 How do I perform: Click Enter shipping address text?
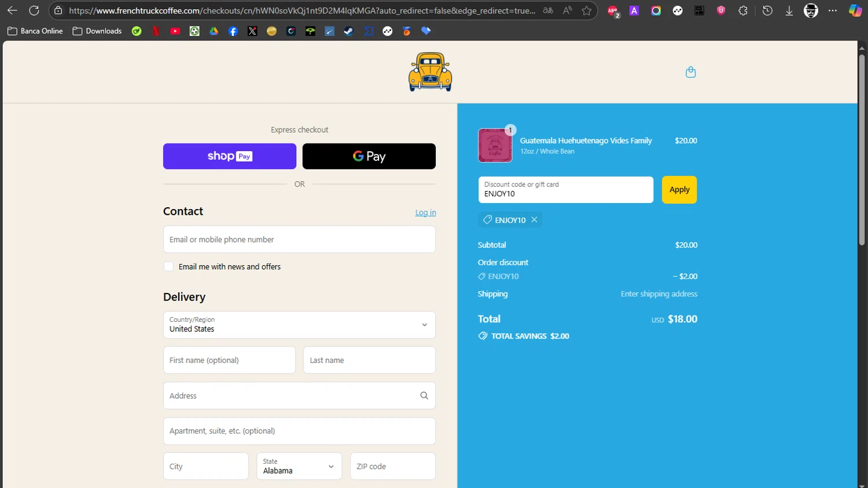pyautogui.click(x=659, y=294)
